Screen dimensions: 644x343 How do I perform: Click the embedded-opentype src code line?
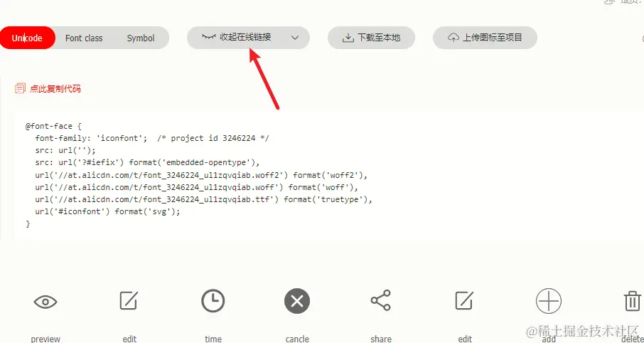click(148, 163)
